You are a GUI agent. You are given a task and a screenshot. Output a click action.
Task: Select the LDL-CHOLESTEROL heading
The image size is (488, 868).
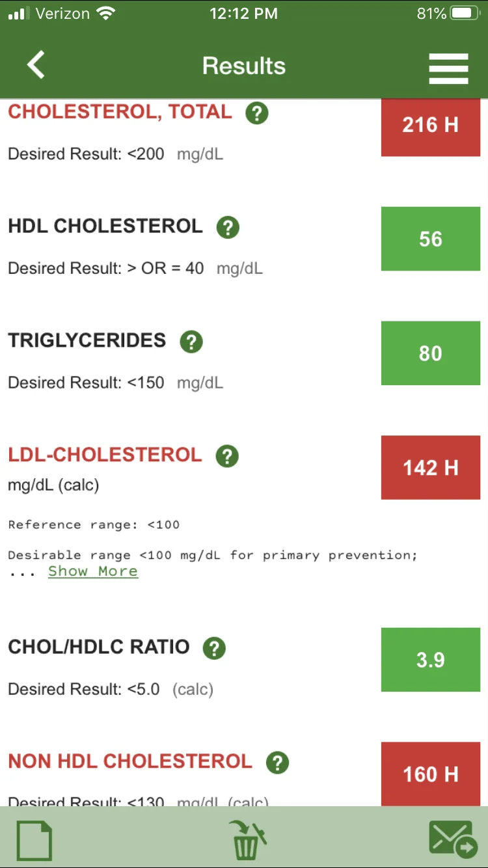[105, 455]
